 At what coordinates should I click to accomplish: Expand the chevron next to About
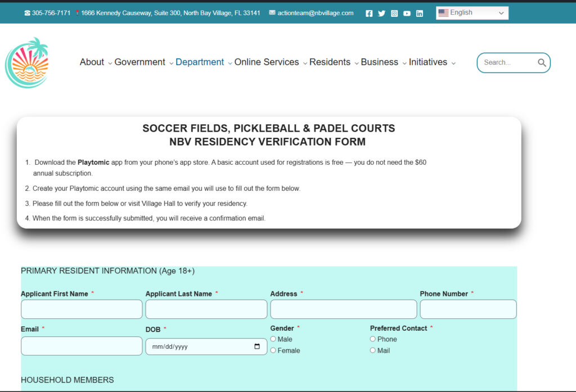110,63
